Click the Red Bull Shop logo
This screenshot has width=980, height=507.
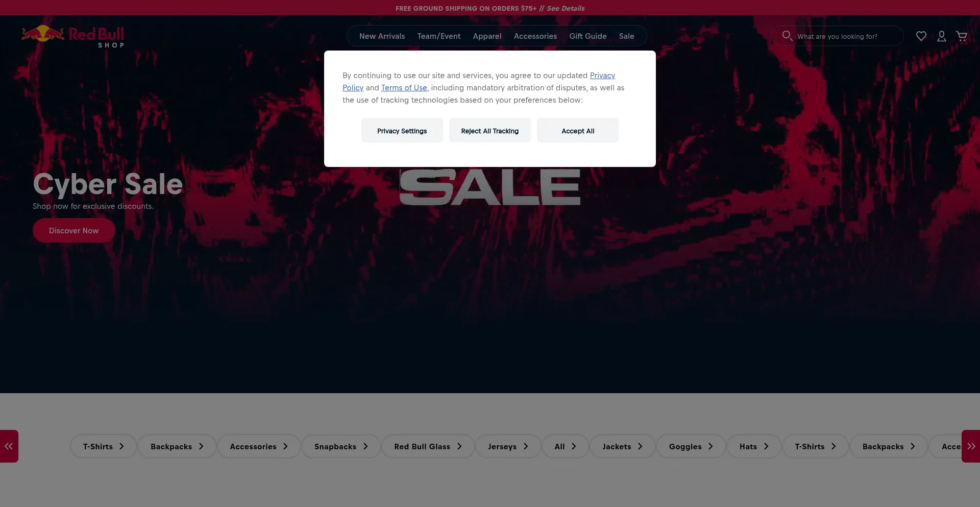[73, 36]
